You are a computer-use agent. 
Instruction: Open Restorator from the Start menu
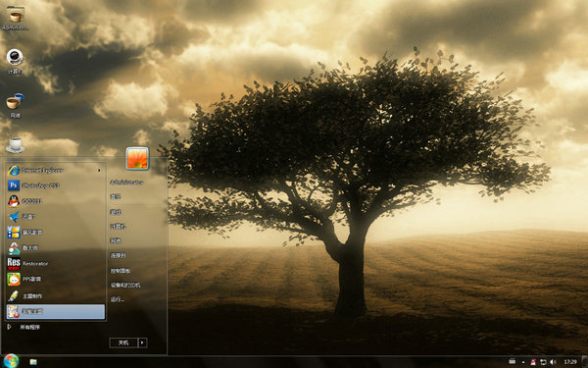[x=56, y=264]
